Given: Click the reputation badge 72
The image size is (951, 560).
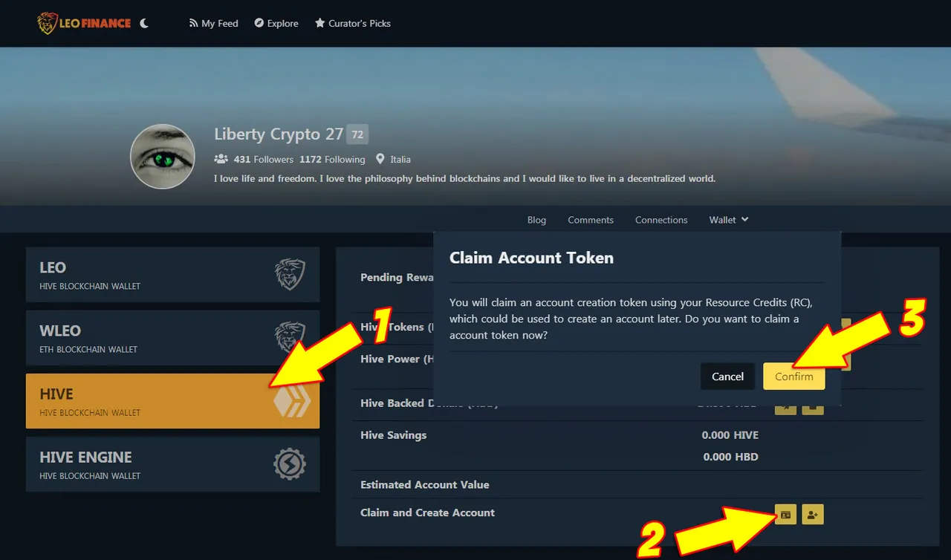Looking at the screenshot, I should coord(357,134).
